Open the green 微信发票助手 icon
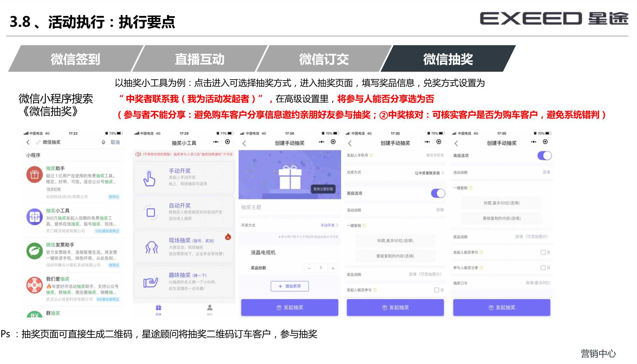The width and height of the screenshot is (637, 364). pyautogui.click(x=34, y=251)
